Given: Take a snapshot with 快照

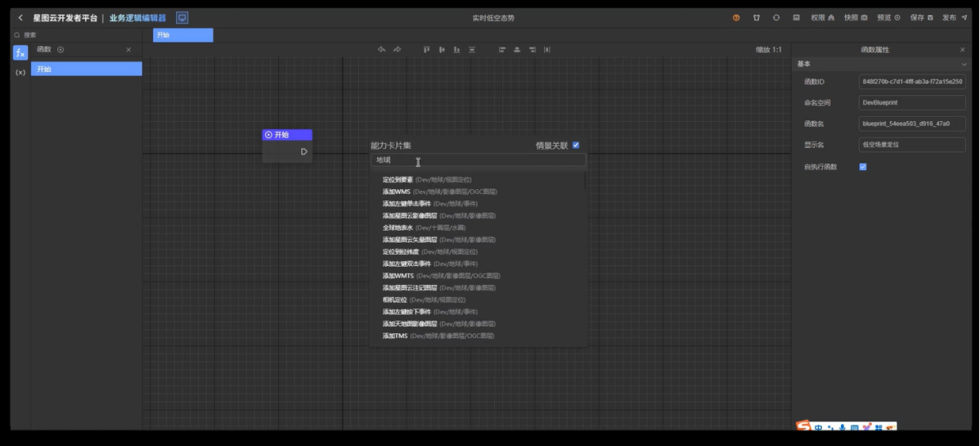Looking at the screenshot, I should (x=856, y=18).
